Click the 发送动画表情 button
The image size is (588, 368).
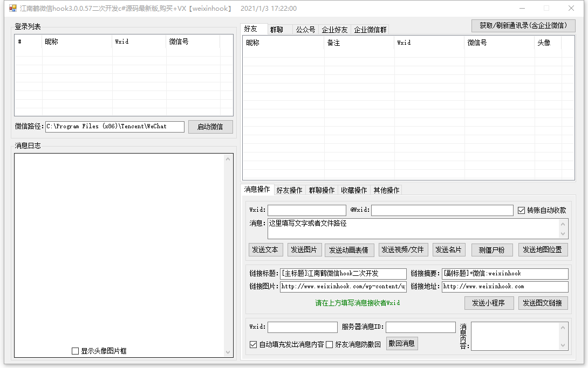click(349, 249)
